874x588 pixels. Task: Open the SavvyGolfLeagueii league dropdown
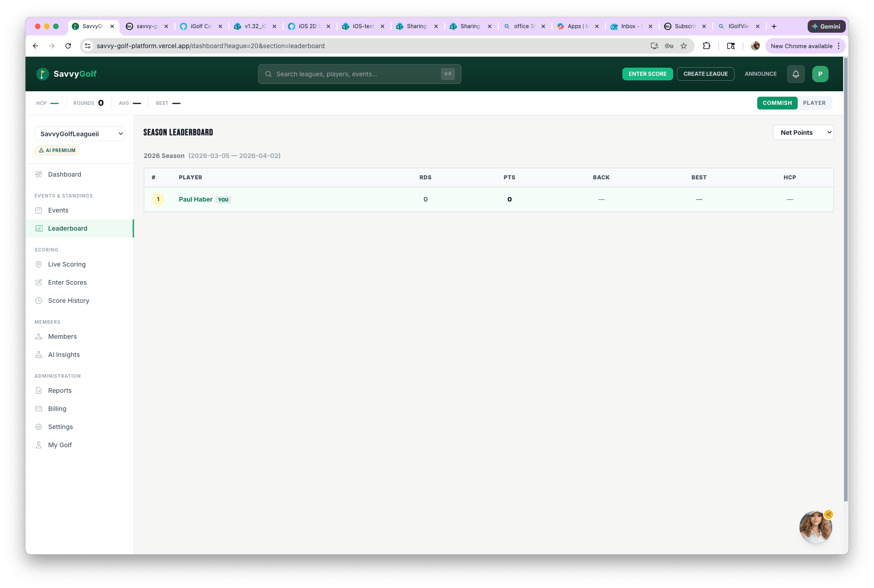pos(79,133)
